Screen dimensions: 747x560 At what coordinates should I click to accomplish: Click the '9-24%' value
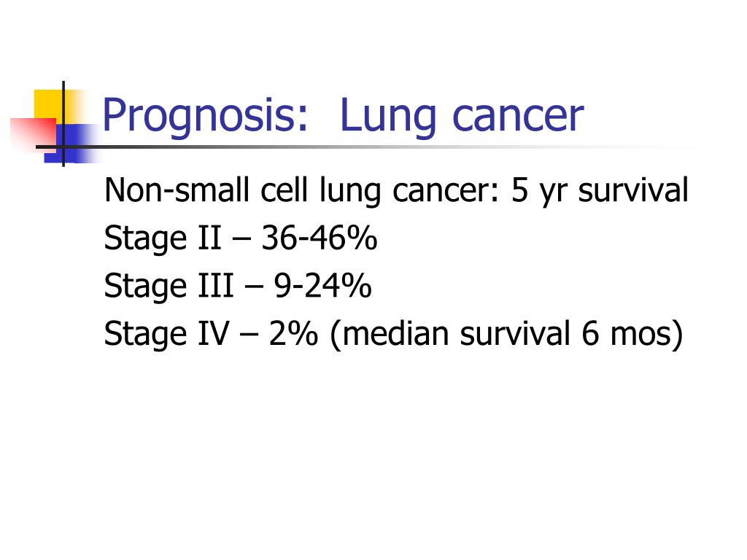pos(322,285)
